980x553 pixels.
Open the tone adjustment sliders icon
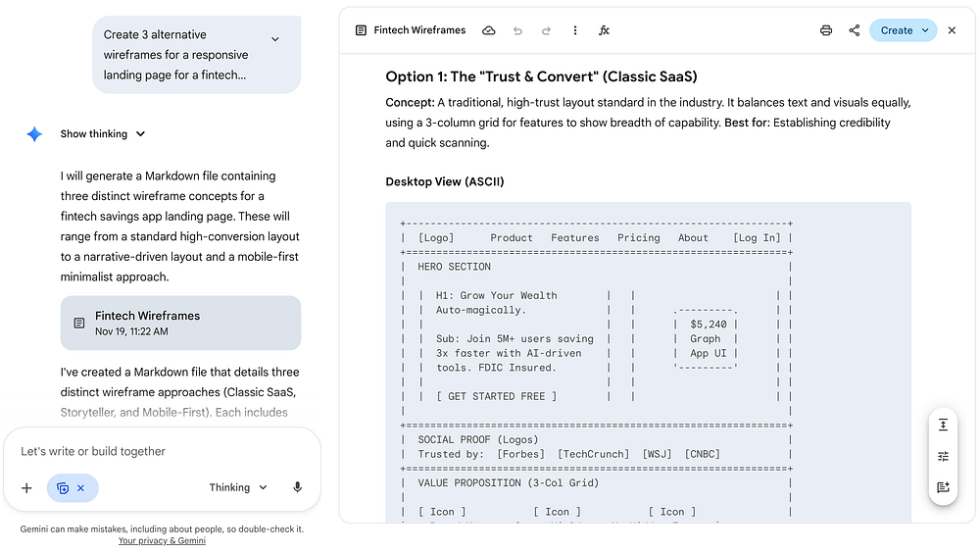point(943,456)
